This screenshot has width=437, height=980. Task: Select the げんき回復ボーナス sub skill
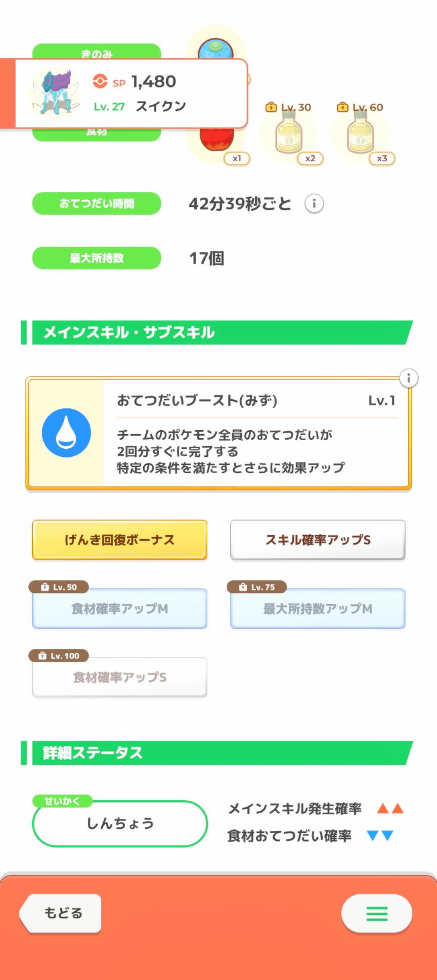pos(119,540)
